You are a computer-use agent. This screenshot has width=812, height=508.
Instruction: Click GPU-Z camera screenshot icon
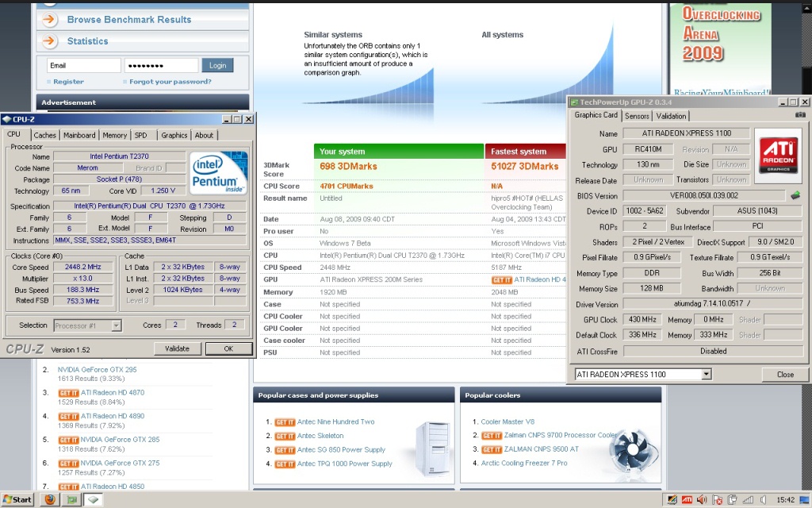800,115
